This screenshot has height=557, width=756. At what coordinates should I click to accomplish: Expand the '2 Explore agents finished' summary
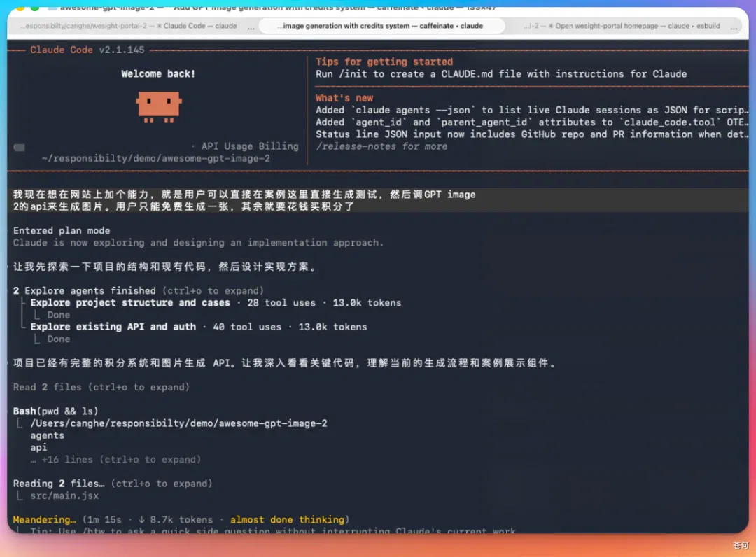pyautogui.click(x=139, y=290)
